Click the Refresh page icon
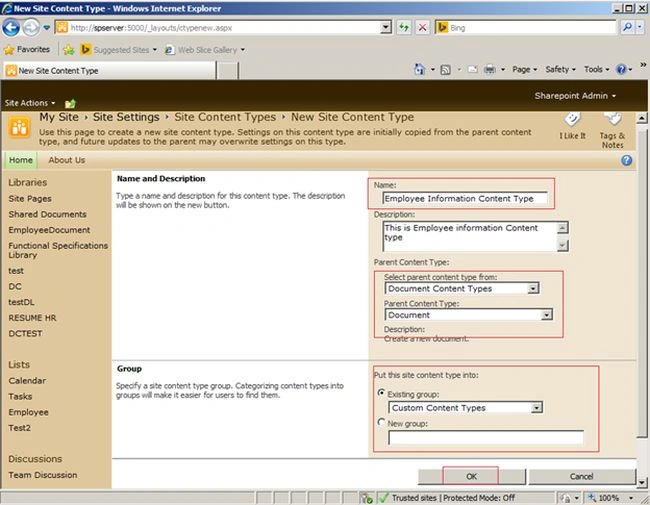Screen dimensions: 650x505 [403, 28]
